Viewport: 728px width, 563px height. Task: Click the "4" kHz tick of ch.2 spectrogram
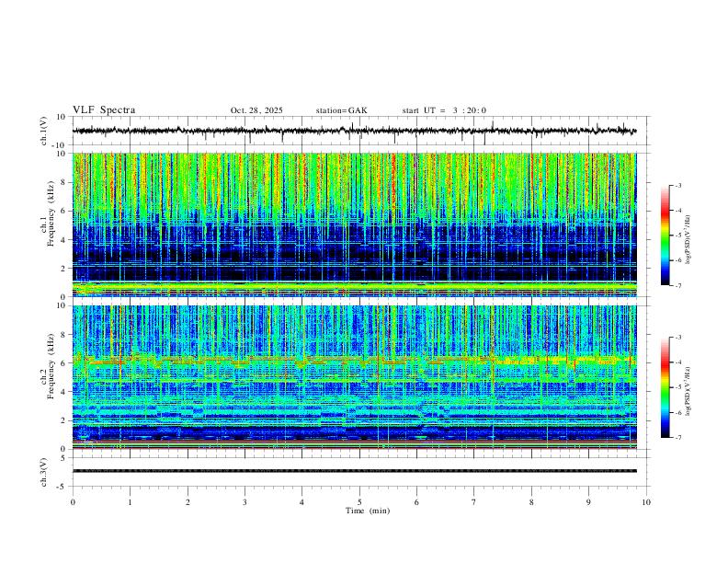pos(64,392)
